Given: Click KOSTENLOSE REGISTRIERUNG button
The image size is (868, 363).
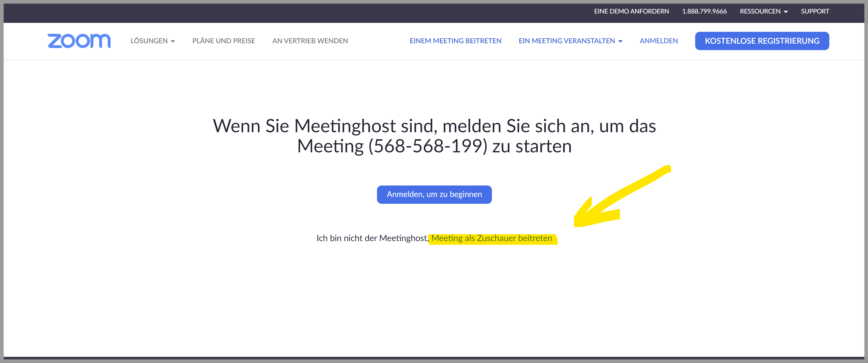Looking at the screenshot, I should 762,41.
